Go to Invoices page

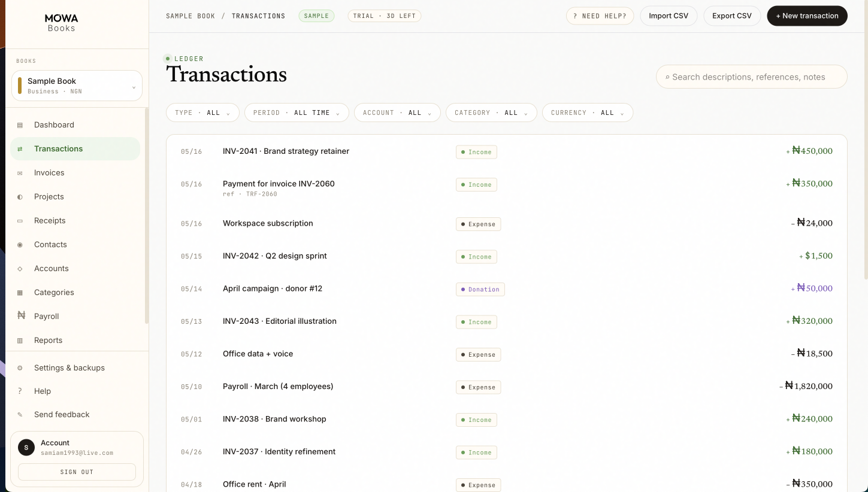coord(75,173)
